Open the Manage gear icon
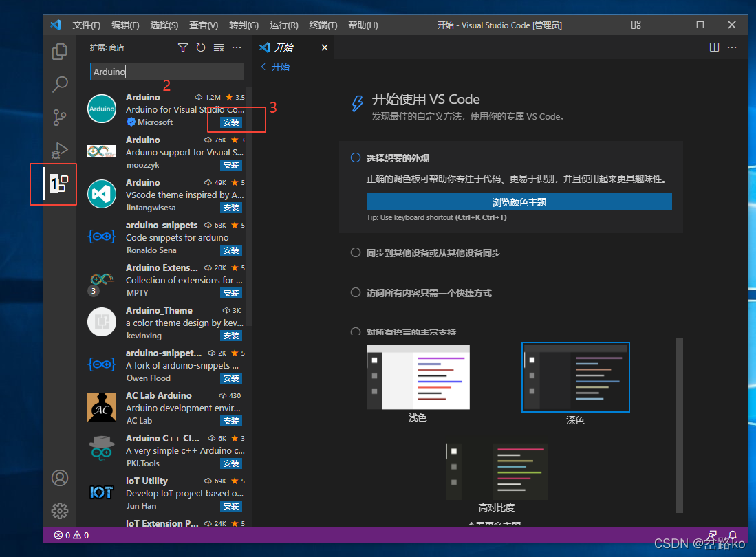Image resolution: width=756 pixels, height=557 pixels. pyautogui.click(x=60, y=511)
